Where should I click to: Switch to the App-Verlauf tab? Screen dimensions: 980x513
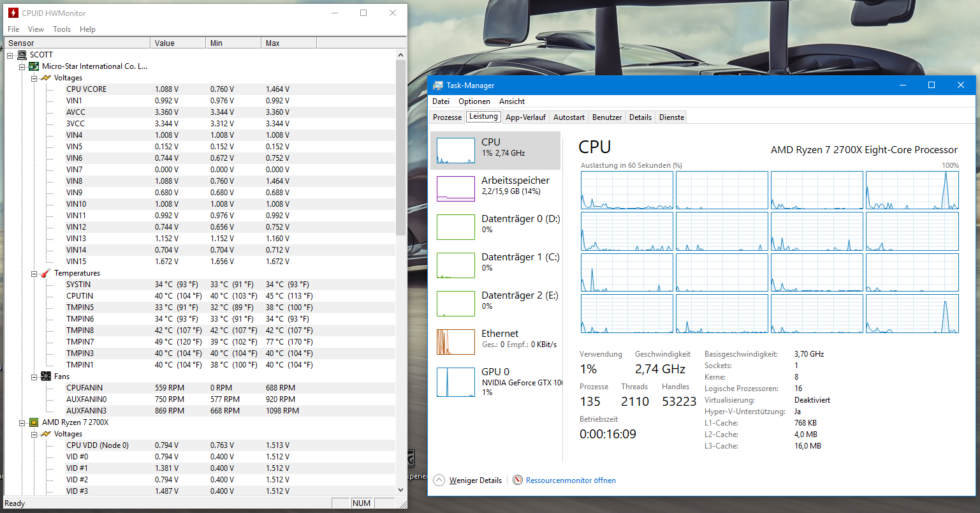525,117
